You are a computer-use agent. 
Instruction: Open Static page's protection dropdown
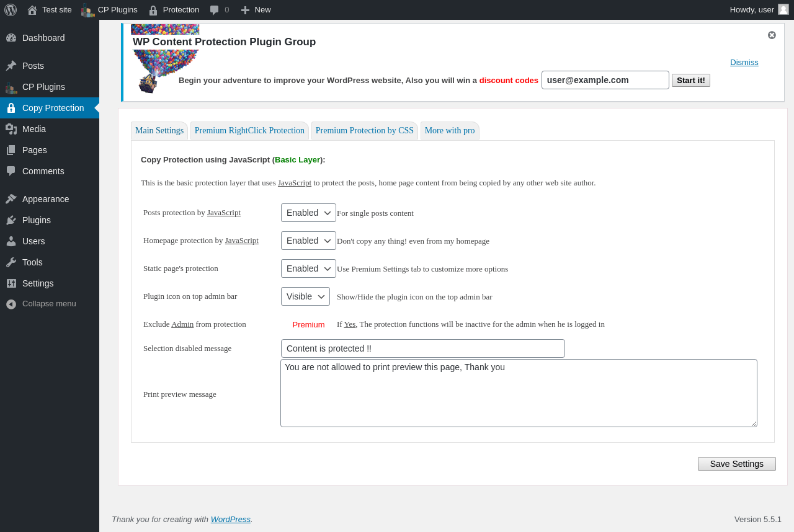pos(308,268)
